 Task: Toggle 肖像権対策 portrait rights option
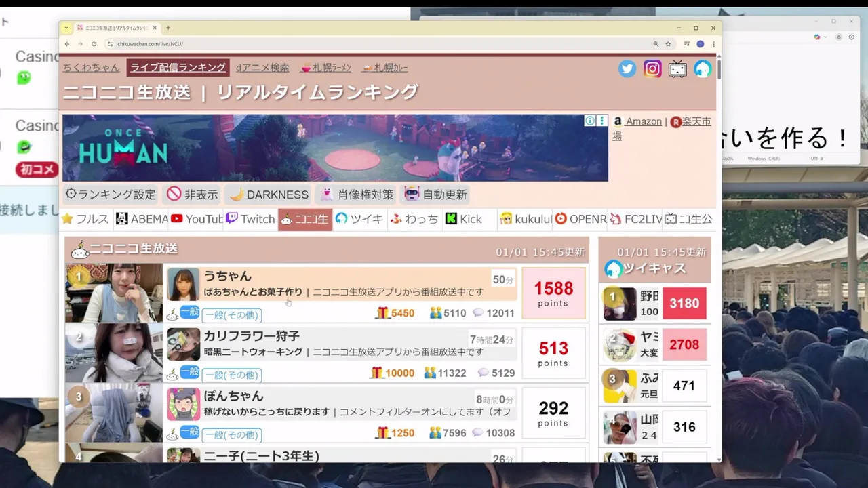point(356,195)
